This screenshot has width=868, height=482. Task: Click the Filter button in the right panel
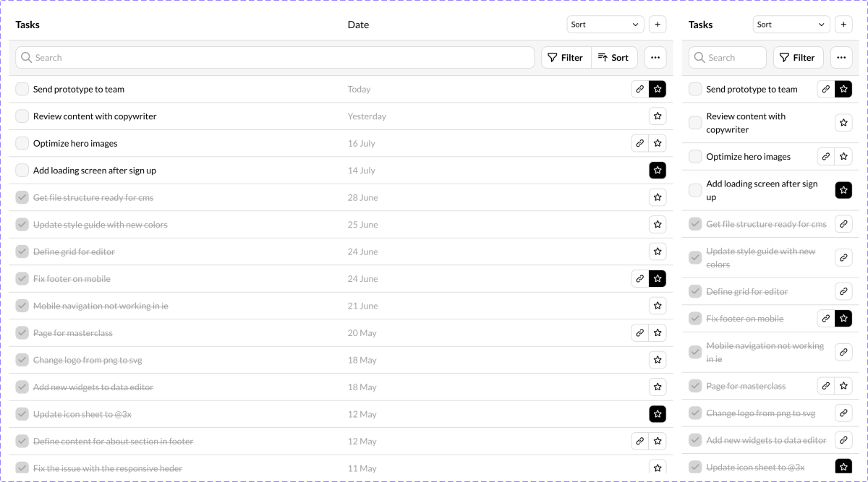(x=798, y=57)
